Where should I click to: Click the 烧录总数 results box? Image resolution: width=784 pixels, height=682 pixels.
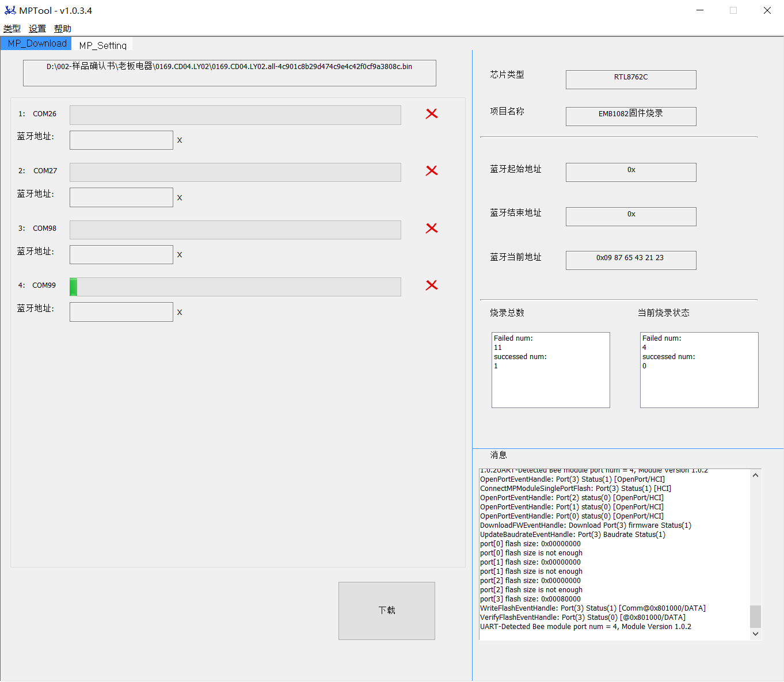point(551,370)
